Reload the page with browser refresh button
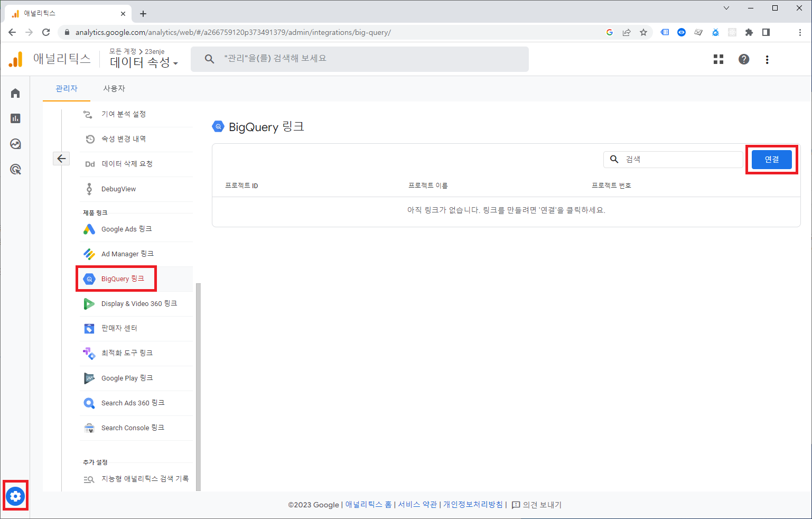The image size is (812, 519). tap(46, 32)
